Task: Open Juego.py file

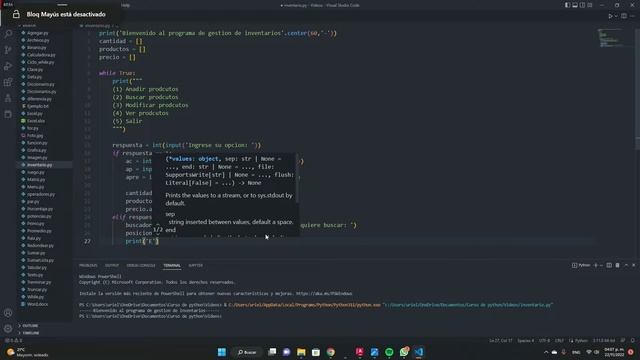Action: tap(36, 172)
